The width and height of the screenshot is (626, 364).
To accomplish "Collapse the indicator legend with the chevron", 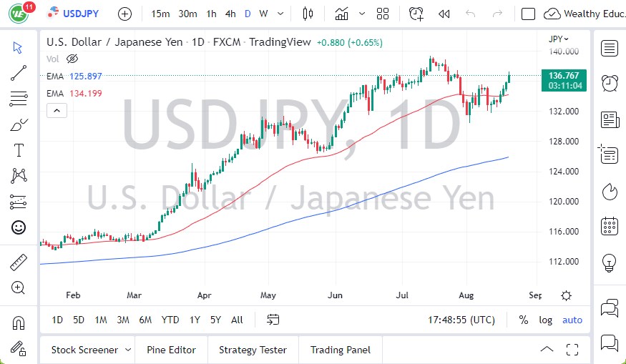I will (x=57, y=110).
